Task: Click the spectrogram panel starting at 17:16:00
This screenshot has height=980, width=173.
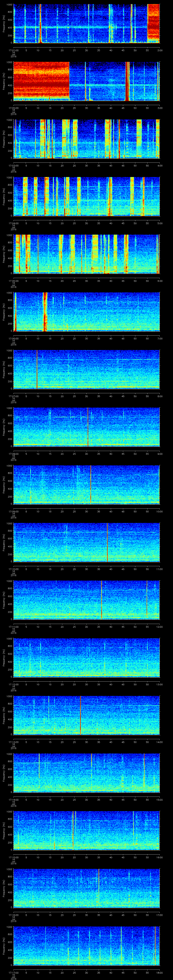Action: coord(86,888)
